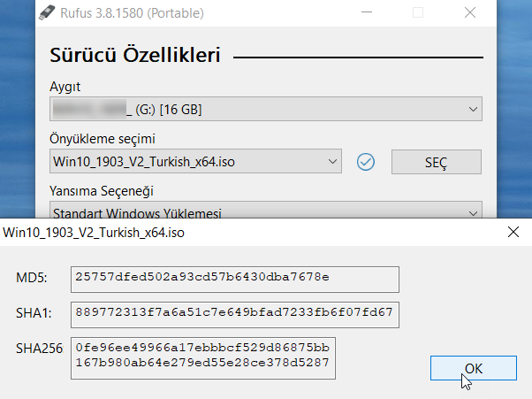
Task: Confirm the checksum dialog with OK
Action: pos(474,369)
